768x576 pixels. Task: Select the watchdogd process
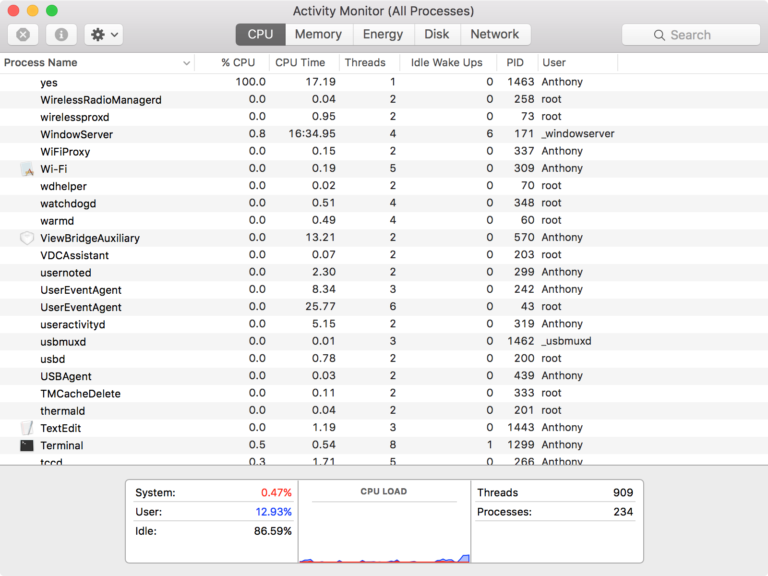click(x=384, y=203)
